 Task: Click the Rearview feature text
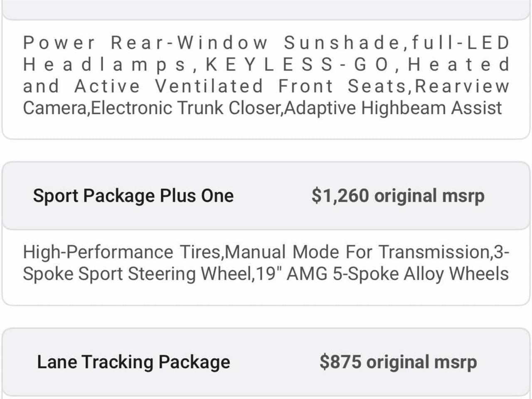(462, 86)
